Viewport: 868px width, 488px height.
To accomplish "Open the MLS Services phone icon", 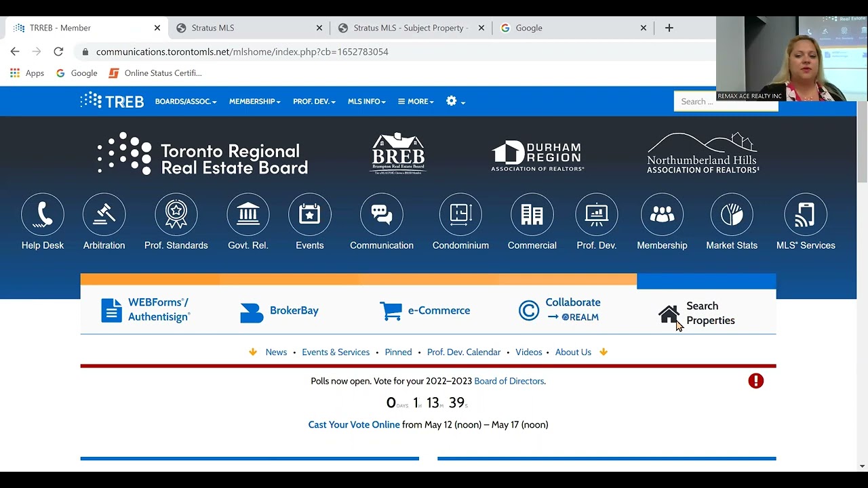I will point(806,215).
